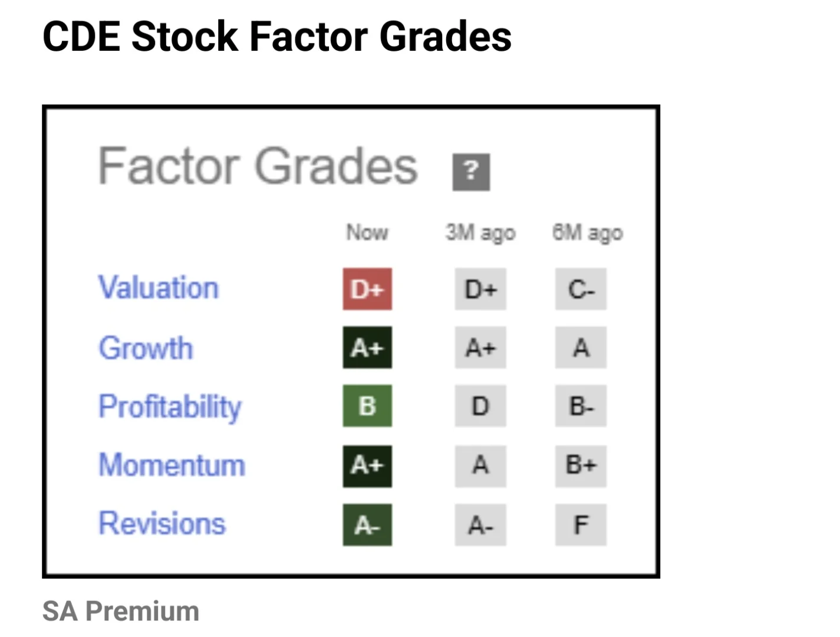Click the 6M ago column header
This screenshot has height=637, width=840.
point(587,232)
